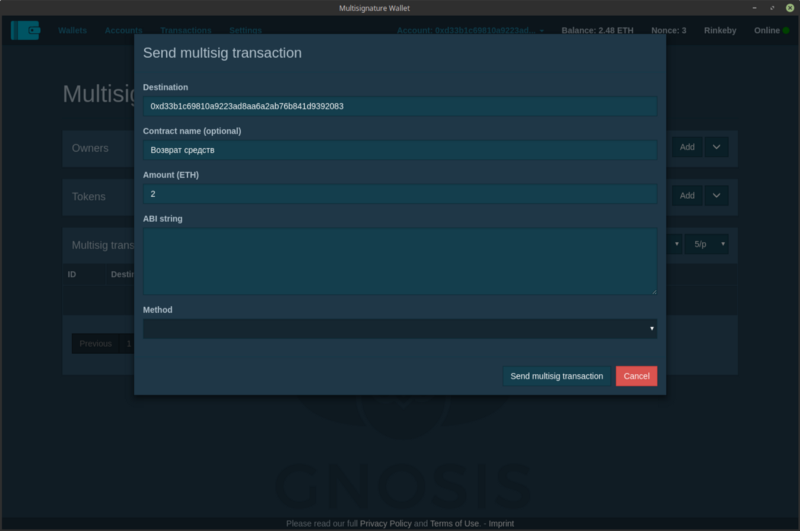Click the Send multisig transaction button
This screenshot has height=531, width=800.
tap(557, 376)
